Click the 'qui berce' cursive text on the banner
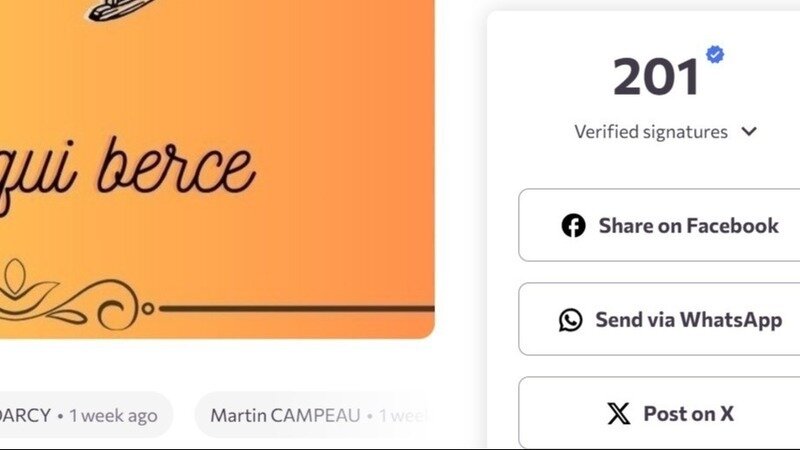The image size is (800, 450). (x=125, y=170)
